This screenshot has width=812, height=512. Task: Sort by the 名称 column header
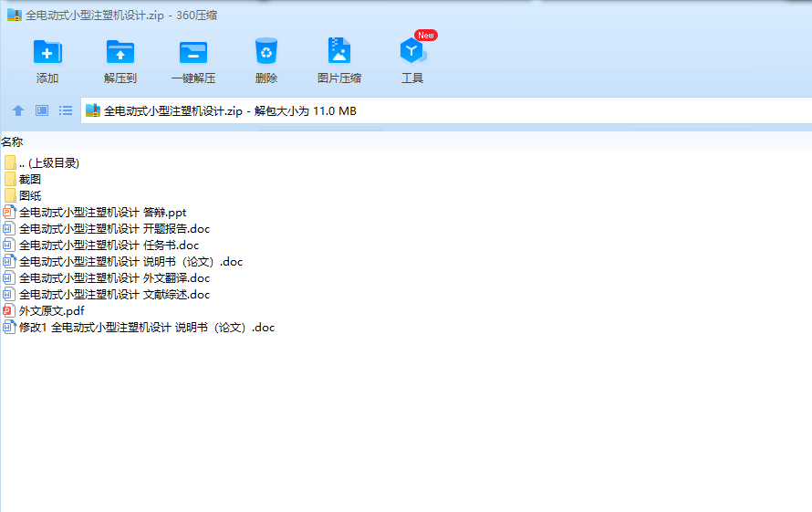12,141
